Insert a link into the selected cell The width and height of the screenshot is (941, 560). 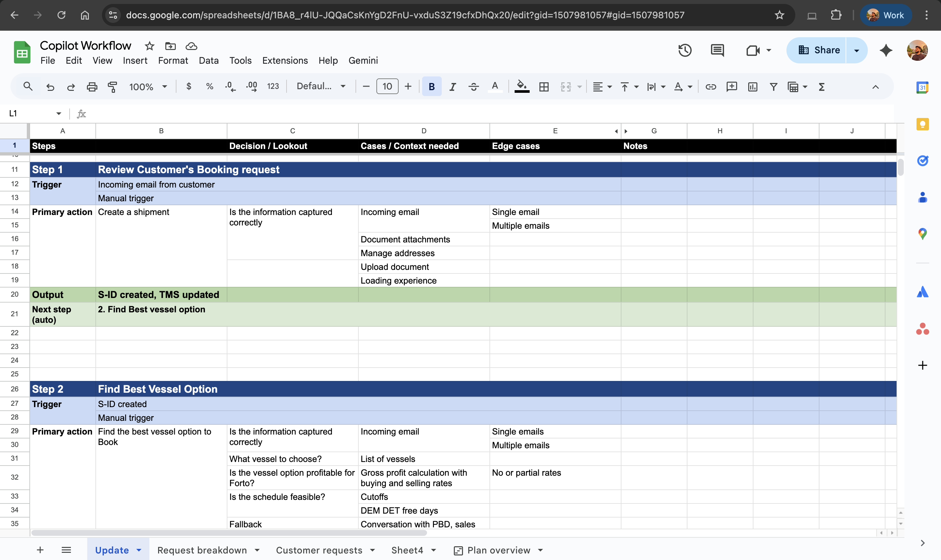coord(711,87)
